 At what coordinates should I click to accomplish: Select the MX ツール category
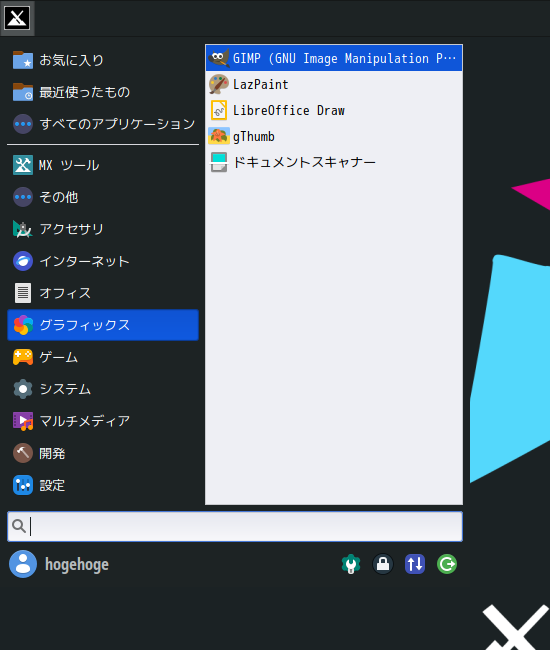pos(103,165)
